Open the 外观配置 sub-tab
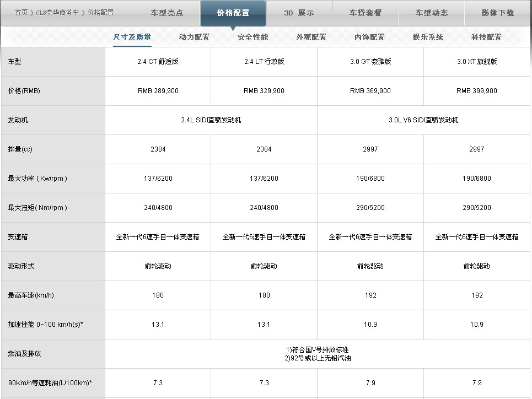 pos(311,37)
